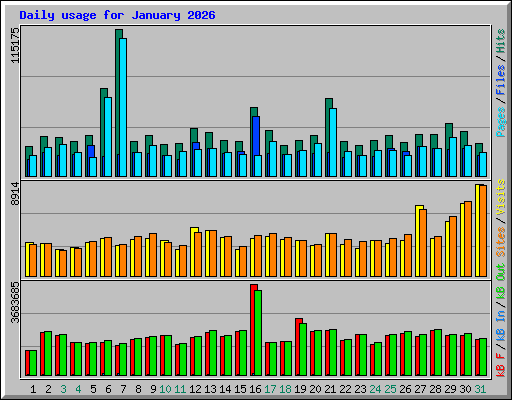Image resolution: width=512 pixels, height=400 pixels.
Task: Click the 115175 hits axis value
Action: [x=16, y=45]
